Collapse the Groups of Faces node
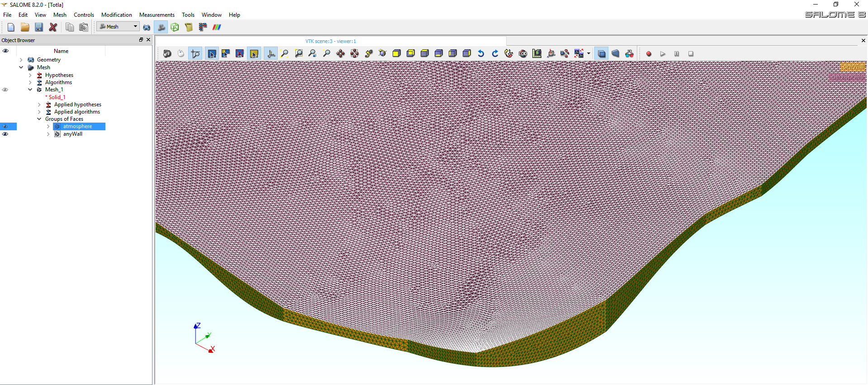The image size is (868, 385). pyautogui.click(x=39, y=119)
